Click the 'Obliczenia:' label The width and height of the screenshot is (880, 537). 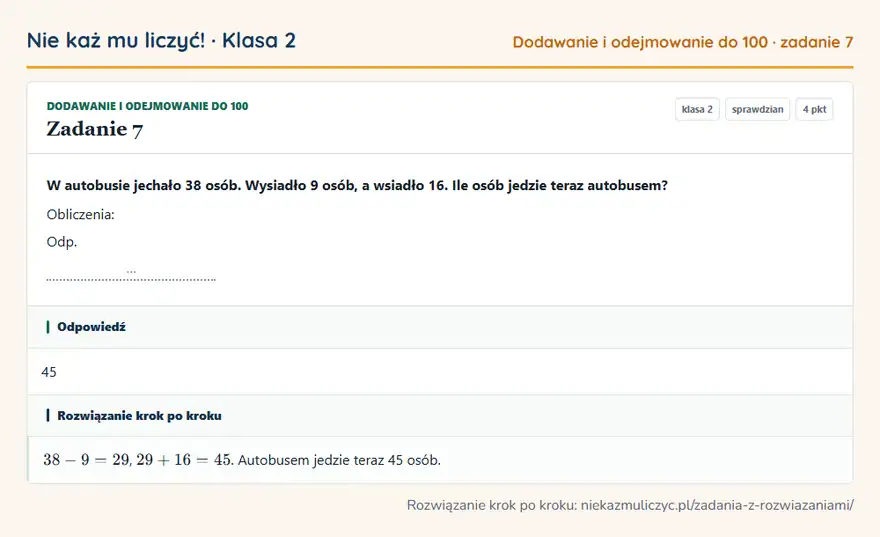coord(80,214)
